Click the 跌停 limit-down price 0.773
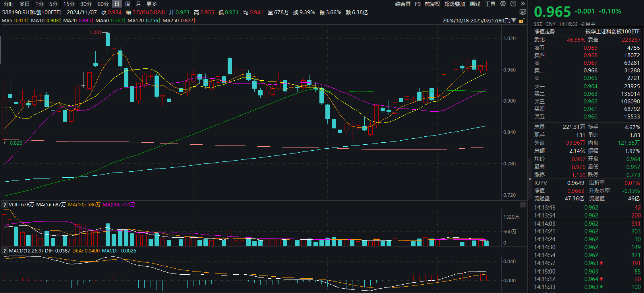 pyautogui.click(x=633, y=175)
